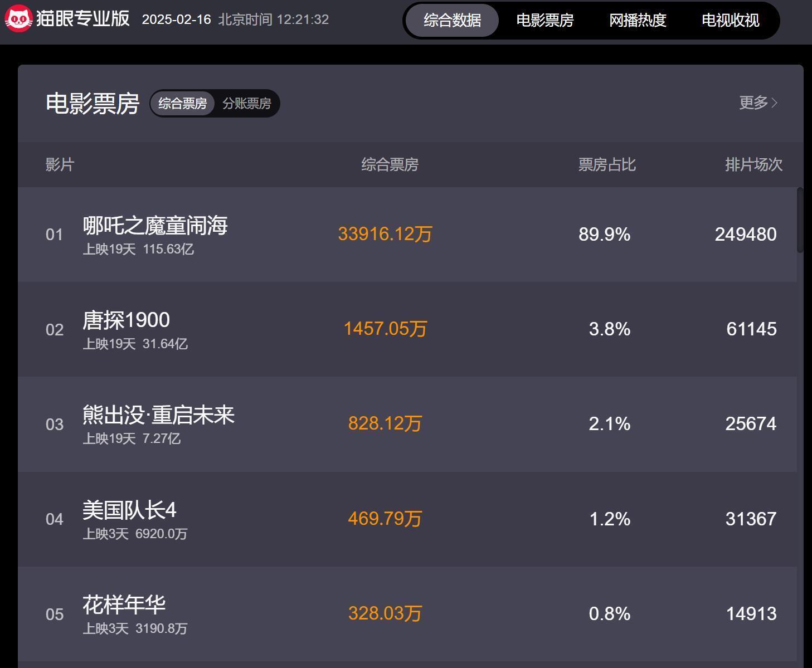Viewport: 812px width, 668px height.
Task: Open movie 美国队长4
Action: 130,510
